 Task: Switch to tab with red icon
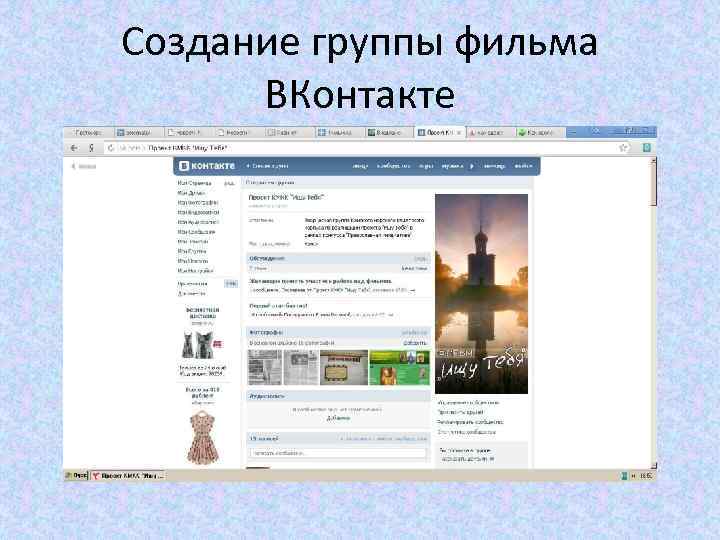coord(489,132)
